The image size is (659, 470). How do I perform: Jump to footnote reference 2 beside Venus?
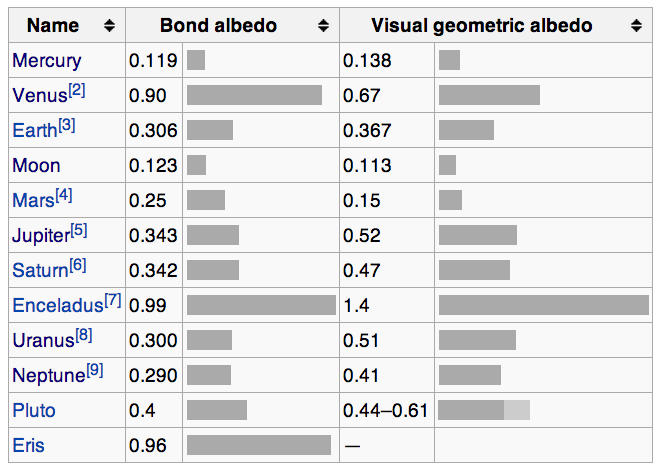(x=77, y=91)
